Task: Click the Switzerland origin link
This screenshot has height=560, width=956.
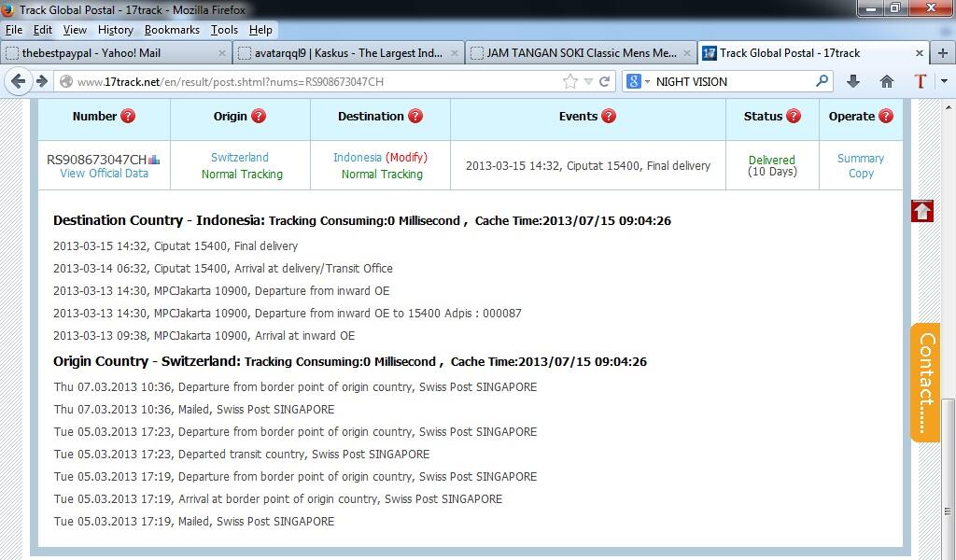Action: click(240, 157)
